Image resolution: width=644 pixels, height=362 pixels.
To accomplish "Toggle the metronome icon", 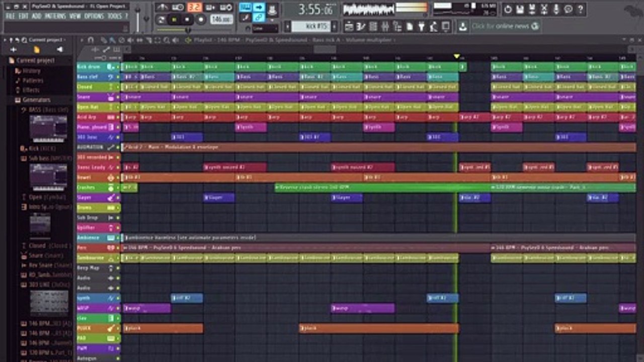I will click(162, 8).
